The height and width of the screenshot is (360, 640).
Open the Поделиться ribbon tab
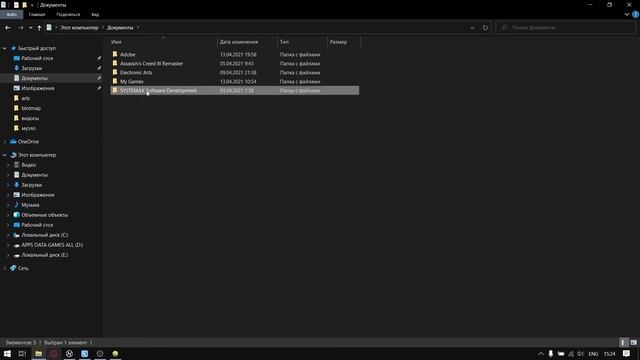[68, 14]
